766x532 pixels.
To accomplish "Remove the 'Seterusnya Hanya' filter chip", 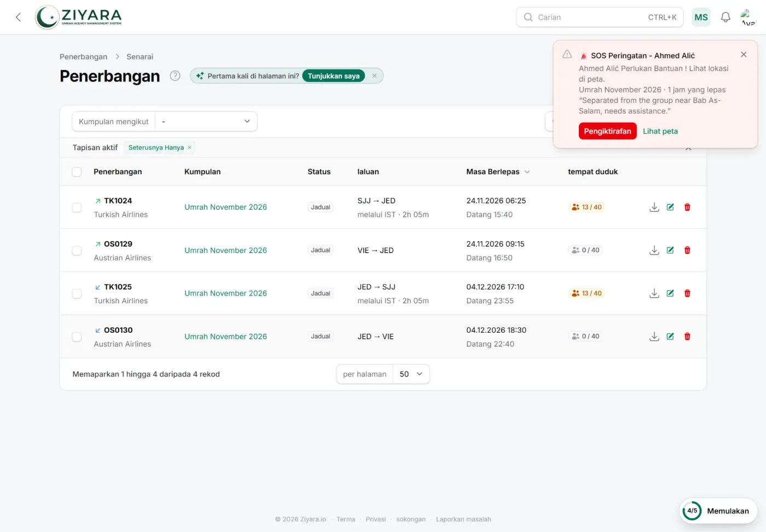I will coord(189,148).
